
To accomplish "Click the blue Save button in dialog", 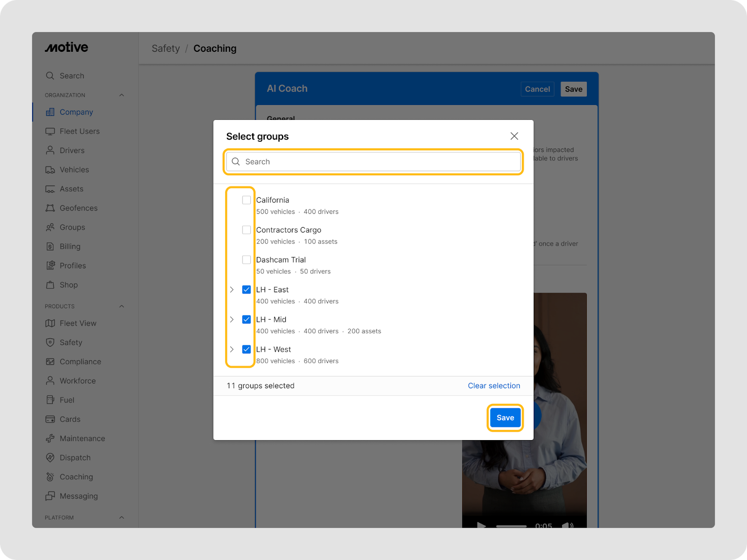I will coord(505,418).
